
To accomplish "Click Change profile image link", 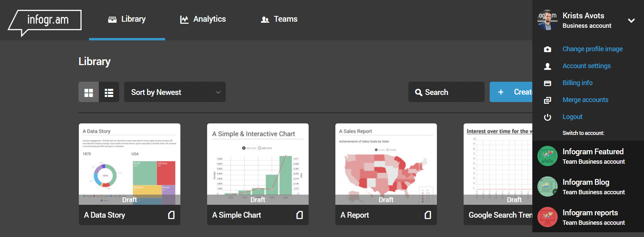I will [593, 49].
